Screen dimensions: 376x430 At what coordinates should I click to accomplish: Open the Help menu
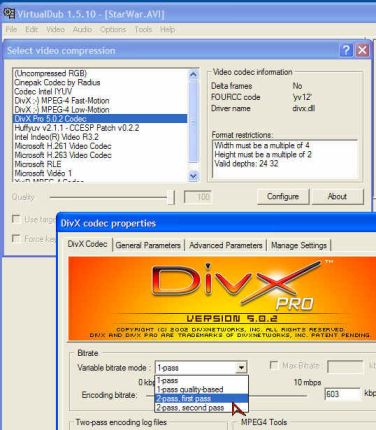pyautogui.click(x=167, y=29)
